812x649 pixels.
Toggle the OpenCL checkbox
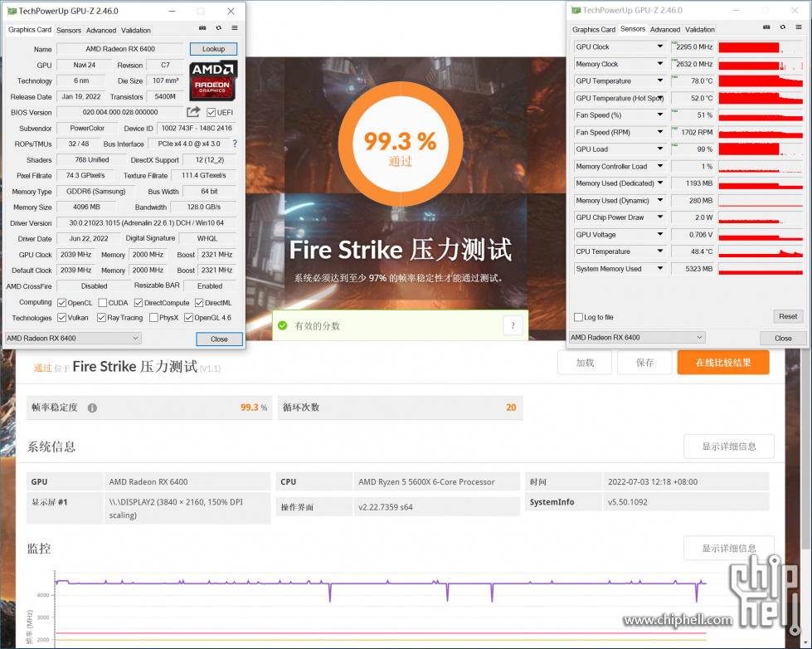(61, 303)
